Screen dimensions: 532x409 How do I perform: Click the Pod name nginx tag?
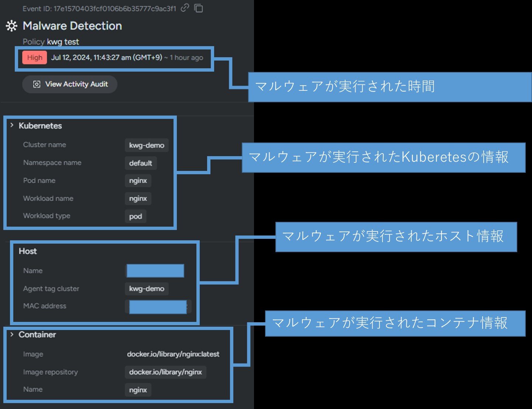click(x=138, y=181)
